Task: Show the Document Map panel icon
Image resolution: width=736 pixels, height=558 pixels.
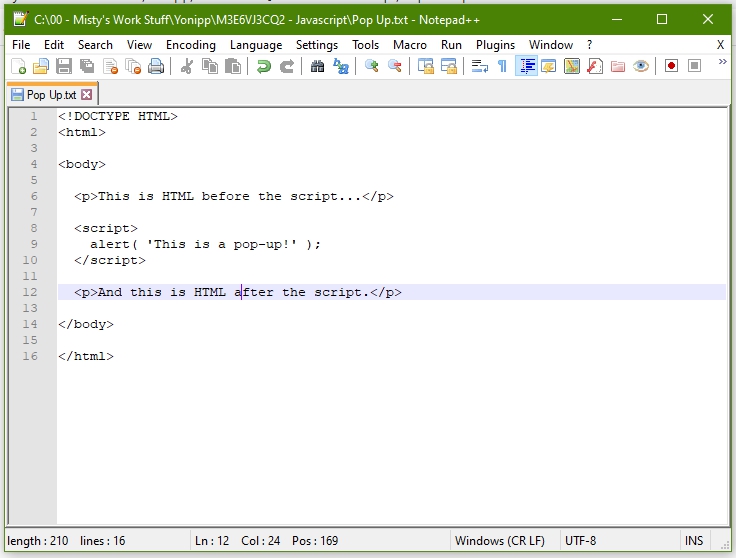Action: coord(572,66)
